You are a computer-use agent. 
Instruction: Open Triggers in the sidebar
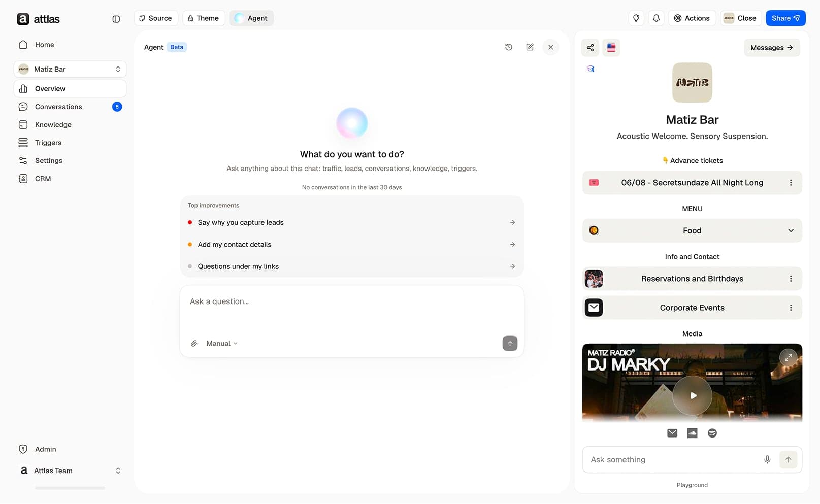coord(70,143)
